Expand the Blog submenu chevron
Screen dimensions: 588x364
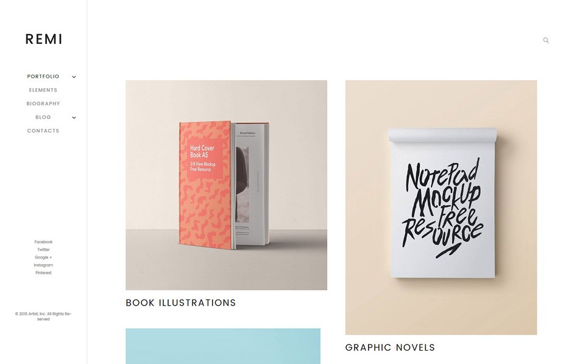coord(74,117)
